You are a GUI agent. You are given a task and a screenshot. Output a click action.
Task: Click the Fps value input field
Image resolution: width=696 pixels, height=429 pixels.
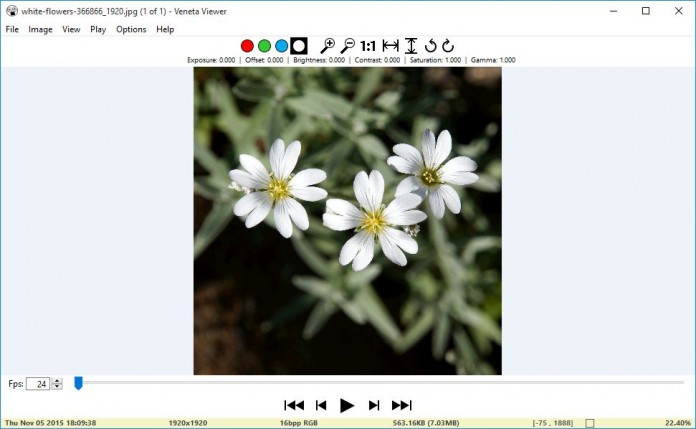pos(38,384)
